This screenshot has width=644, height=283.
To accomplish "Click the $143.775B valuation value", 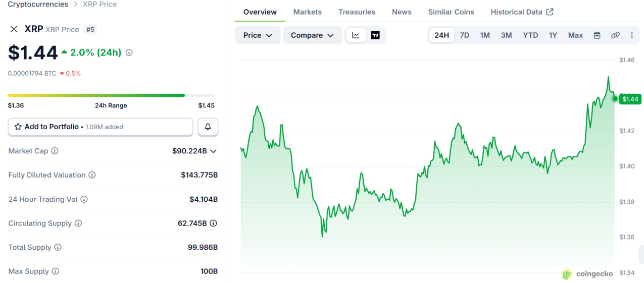I will (200, 175).
